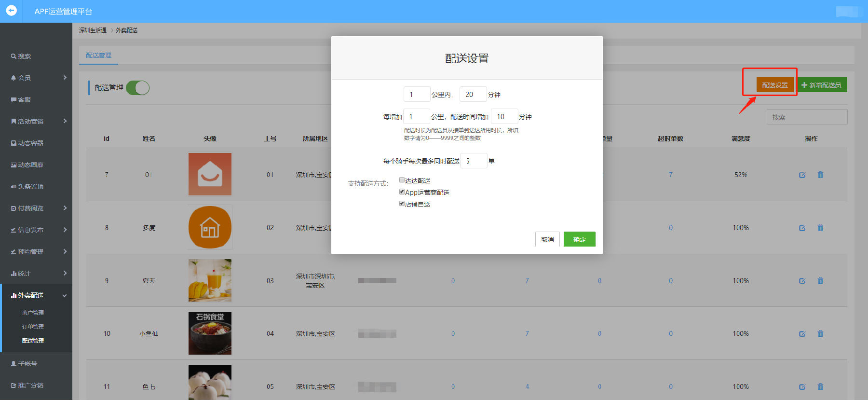Click the 取消 button in dialog
The height and width of the screenshot is (400, 868).
click(547, 239)
